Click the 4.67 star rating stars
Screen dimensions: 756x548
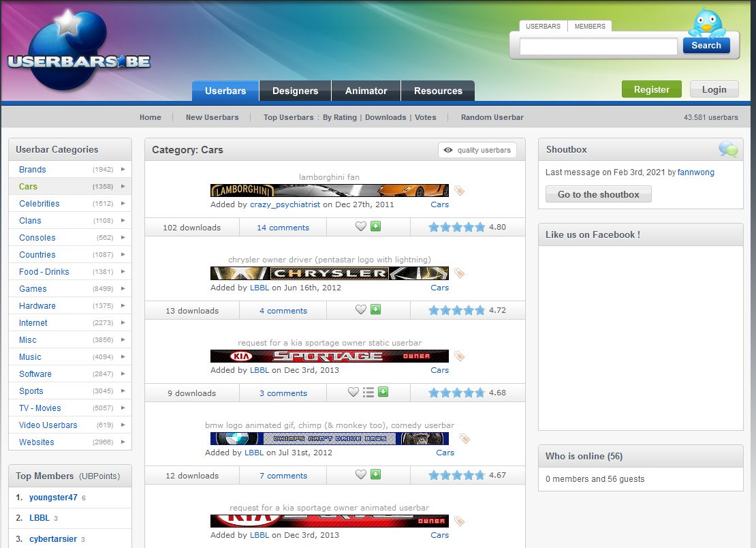pos(456,475)
